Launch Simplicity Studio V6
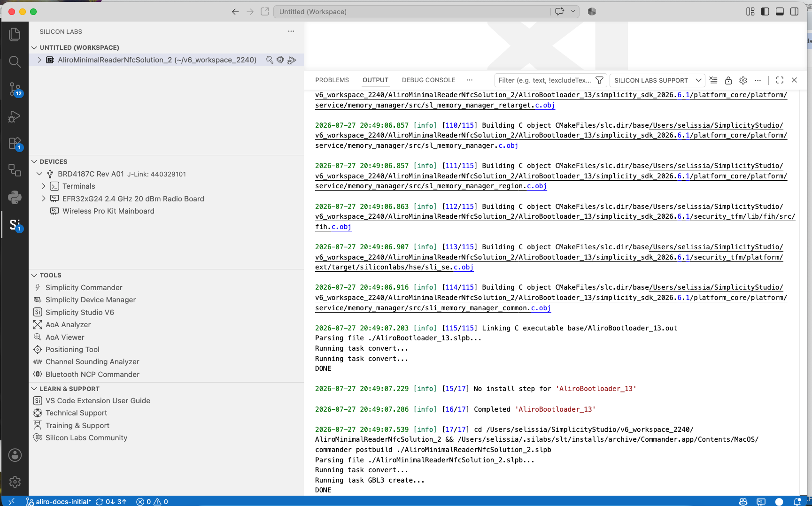 pos(79,313)
